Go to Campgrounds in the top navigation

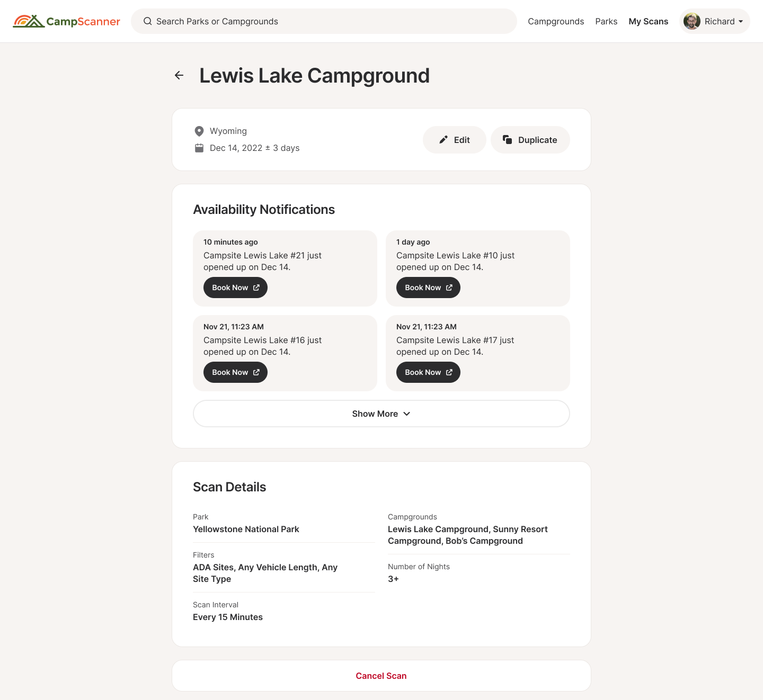556,21
